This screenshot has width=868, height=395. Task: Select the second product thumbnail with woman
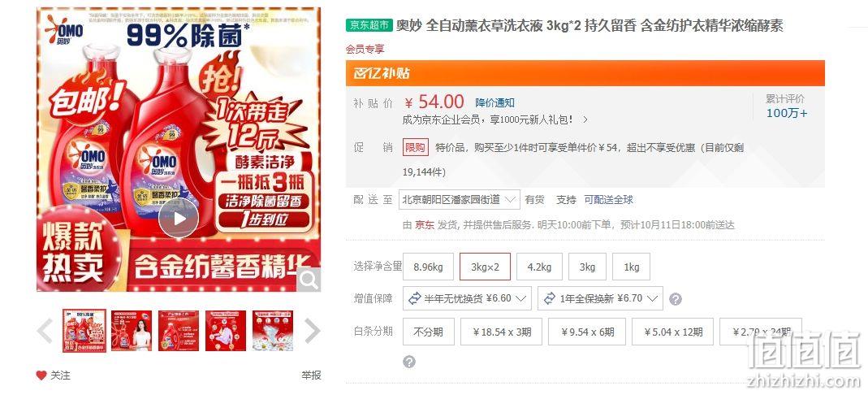coord(132,330)
